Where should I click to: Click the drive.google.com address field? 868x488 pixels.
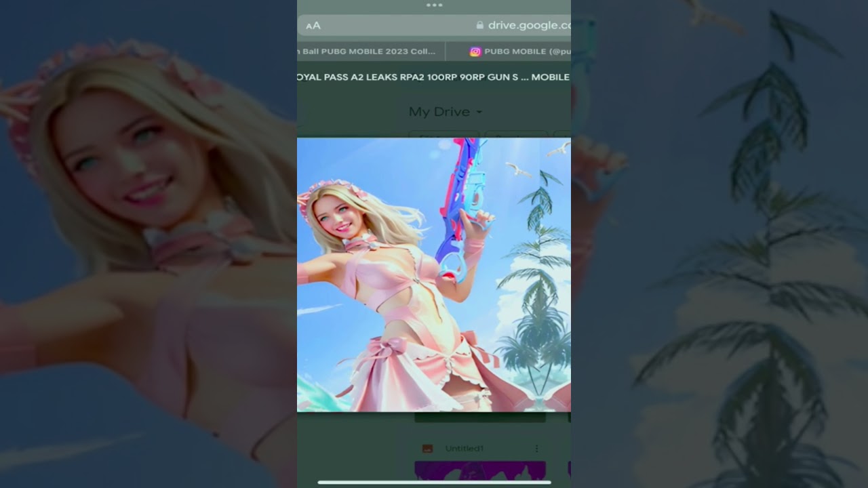(434, 25)
